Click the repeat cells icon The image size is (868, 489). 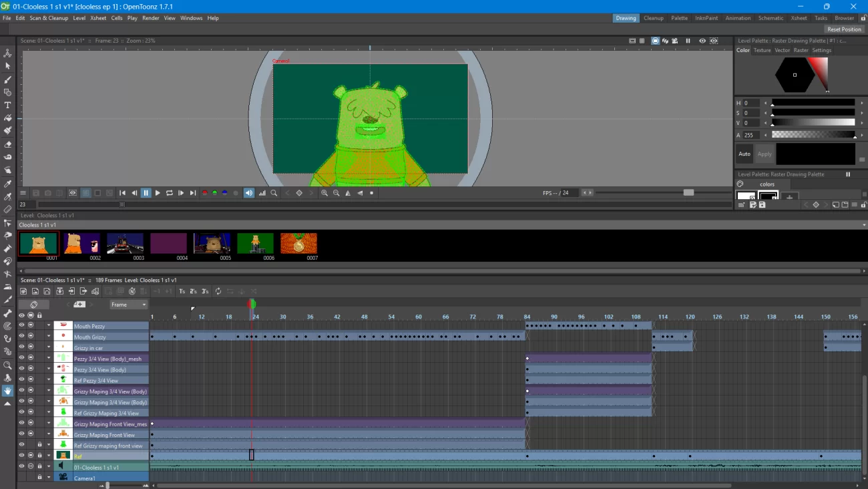pos(218,291)
